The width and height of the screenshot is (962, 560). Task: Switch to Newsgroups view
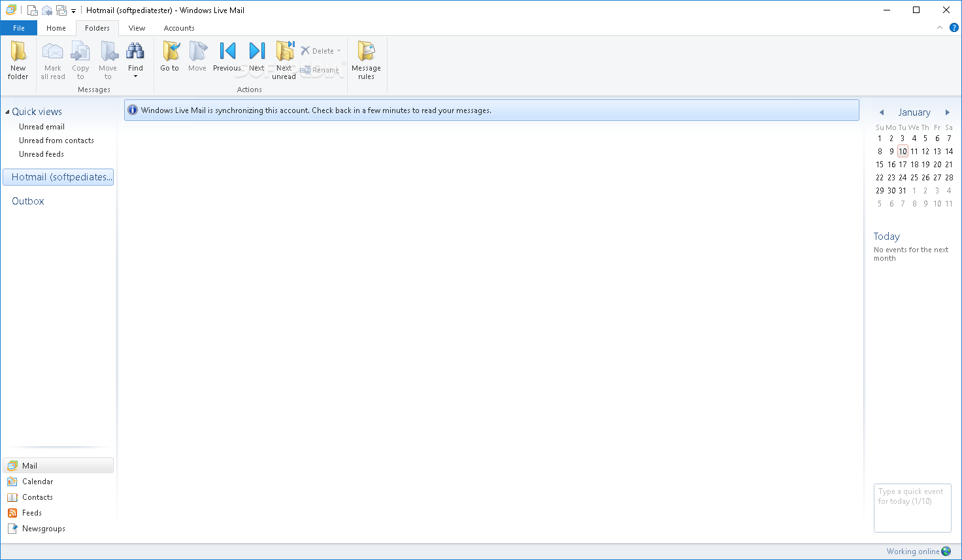click(58, 529)
